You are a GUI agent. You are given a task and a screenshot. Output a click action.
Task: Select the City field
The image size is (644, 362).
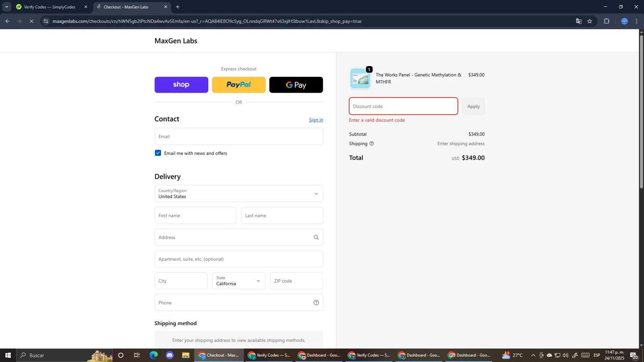[181, 281]
